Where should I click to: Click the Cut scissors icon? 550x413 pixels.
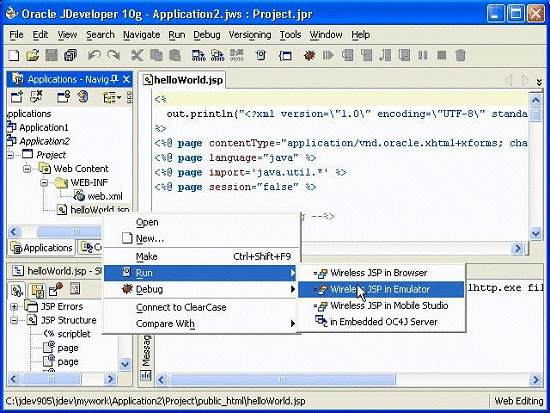coord(137,55)
